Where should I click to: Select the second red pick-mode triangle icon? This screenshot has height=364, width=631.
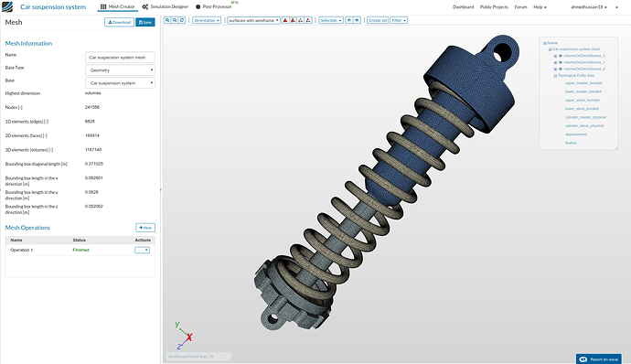pyautogui.click(x=293, y=20)
